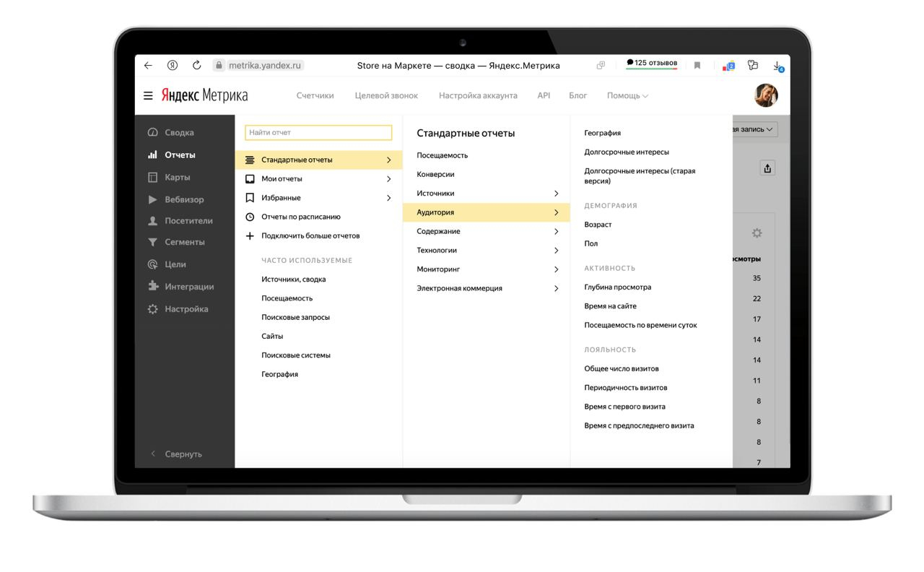
Task: Open 'Глубина просмотра' report
Action: (618, 287)
